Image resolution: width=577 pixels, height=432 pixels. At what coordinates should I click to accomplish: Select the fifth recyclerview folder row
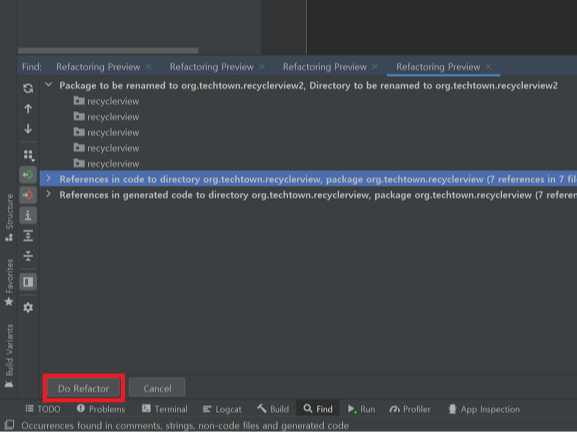point(106,164)
